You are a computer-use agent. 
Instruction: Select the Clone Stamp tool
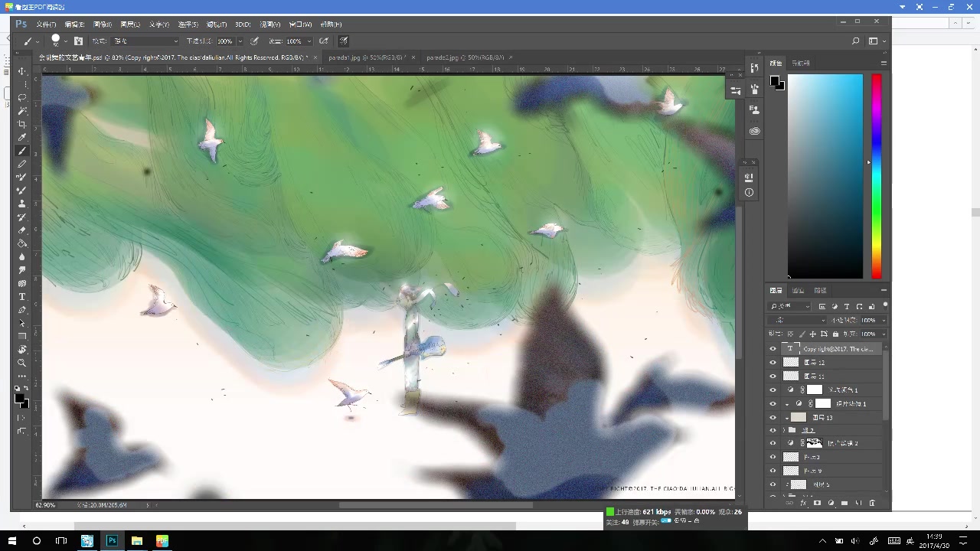pos(22,204)
